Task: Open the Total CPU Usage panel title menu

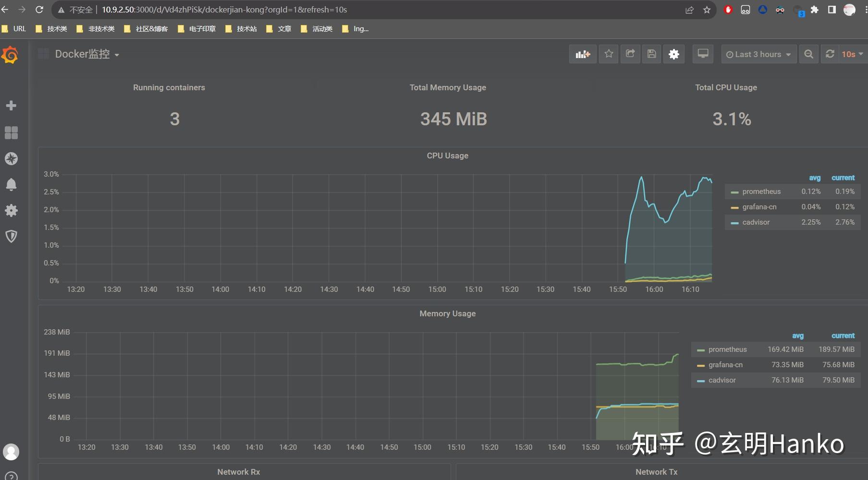Action: click(x=726, y=87)
